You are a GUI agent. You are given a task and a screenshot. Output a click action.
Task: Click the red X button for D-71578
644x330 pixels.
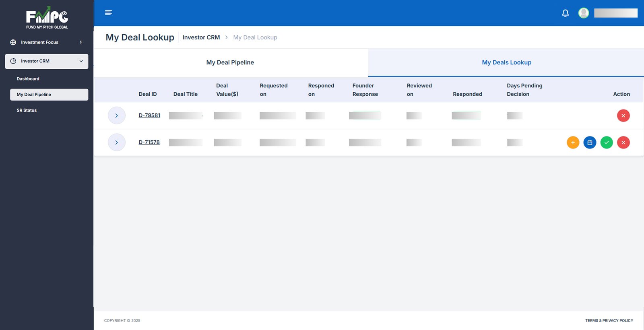[623, 142]
